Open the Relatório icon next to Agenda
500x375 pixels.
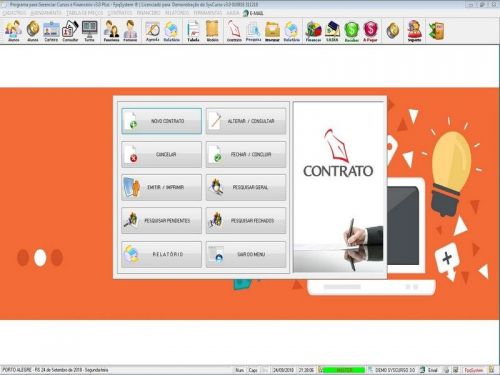coord(172,31)
